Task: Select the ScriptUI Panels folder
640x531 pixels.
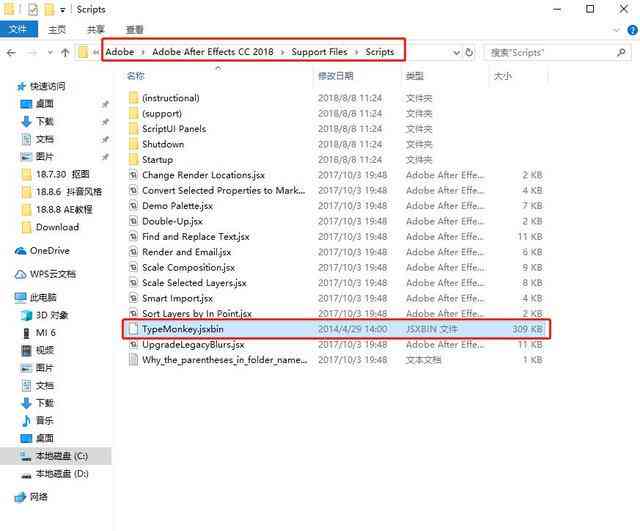Action: [174, 129]
